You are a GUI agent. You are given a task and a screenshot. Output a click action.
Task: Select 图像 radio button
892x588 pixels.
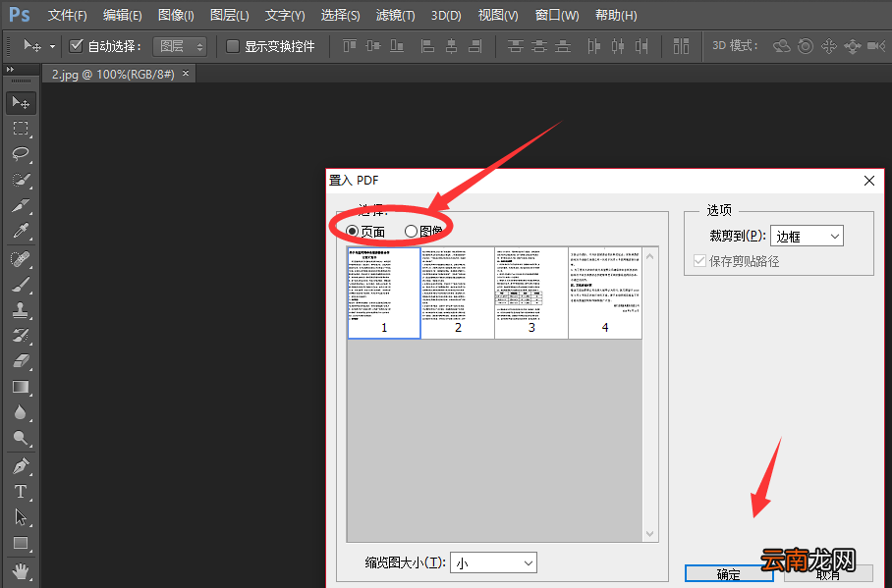pos(411,231)
